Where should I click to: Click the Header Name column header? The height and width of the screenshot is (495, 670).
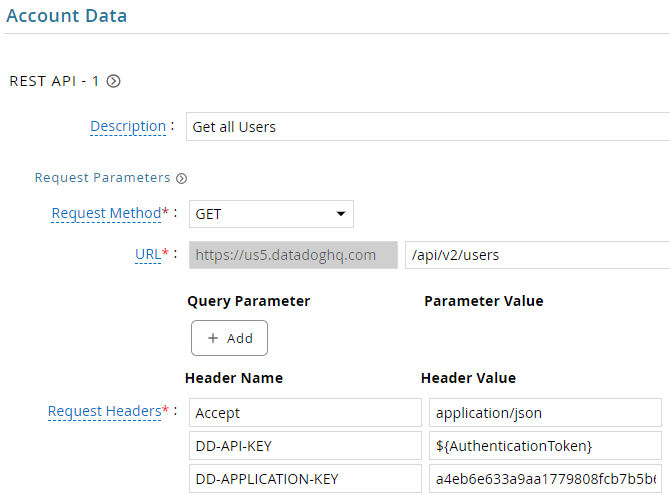(x=234, y=378)
